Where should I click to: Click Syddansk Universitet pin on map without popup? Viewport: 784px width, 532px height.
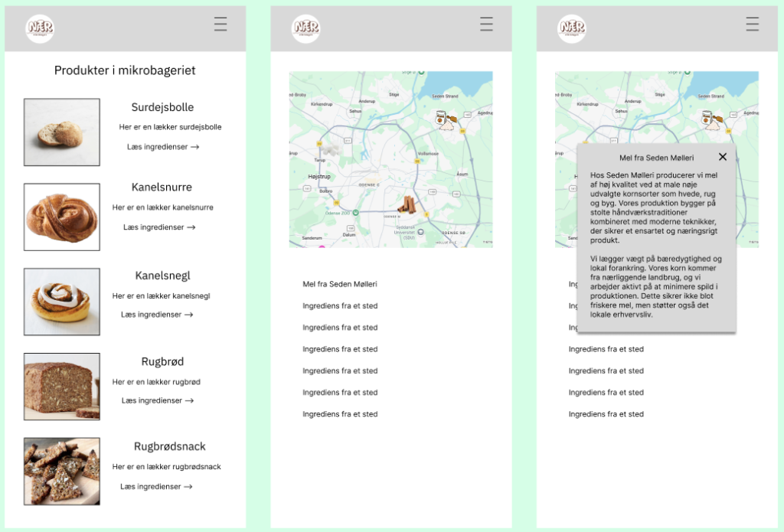420,232
